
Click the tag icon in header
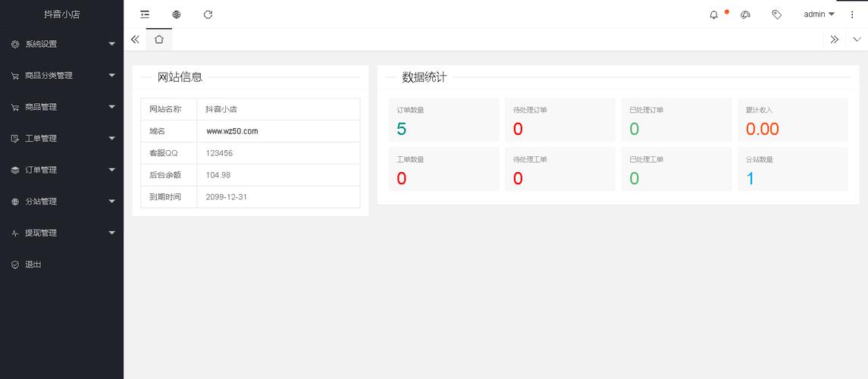pyautogui.click(x=776, y=14)
